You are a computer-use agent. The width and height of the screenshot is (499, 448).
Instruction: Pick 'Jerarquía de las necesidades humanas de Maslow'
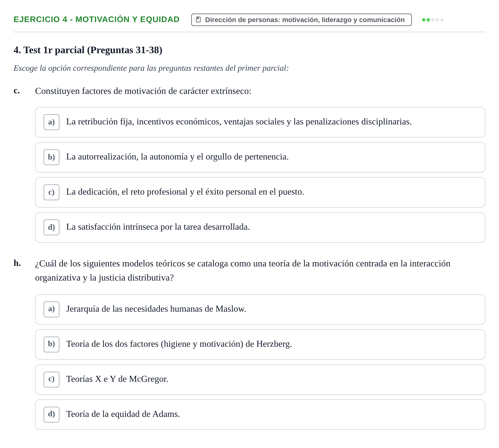(x=260, y=309)
